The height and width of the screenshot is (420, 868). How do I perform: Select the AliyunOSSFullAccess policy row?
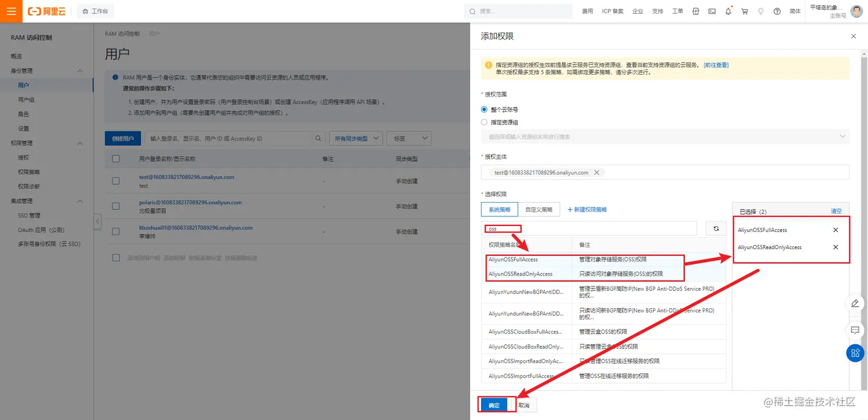(x=603, y=259)
